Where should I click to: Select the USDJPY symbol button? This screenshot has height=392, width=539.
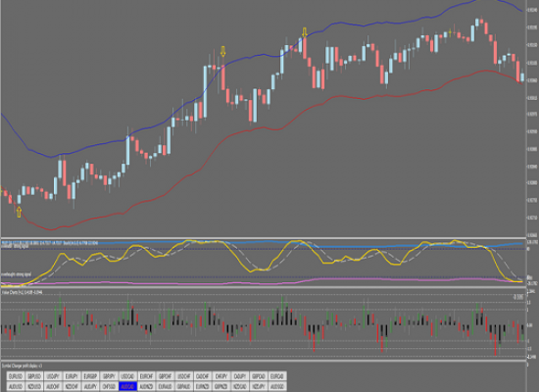click(53, 376)
